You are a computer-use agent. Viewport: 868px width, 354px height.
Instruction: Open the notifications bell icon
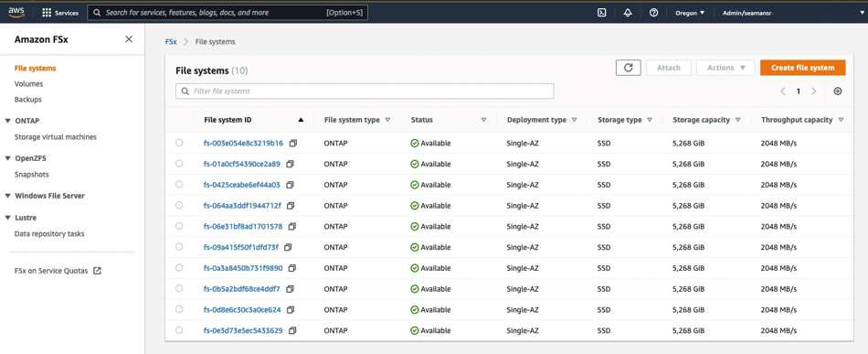tap(628, 12)
